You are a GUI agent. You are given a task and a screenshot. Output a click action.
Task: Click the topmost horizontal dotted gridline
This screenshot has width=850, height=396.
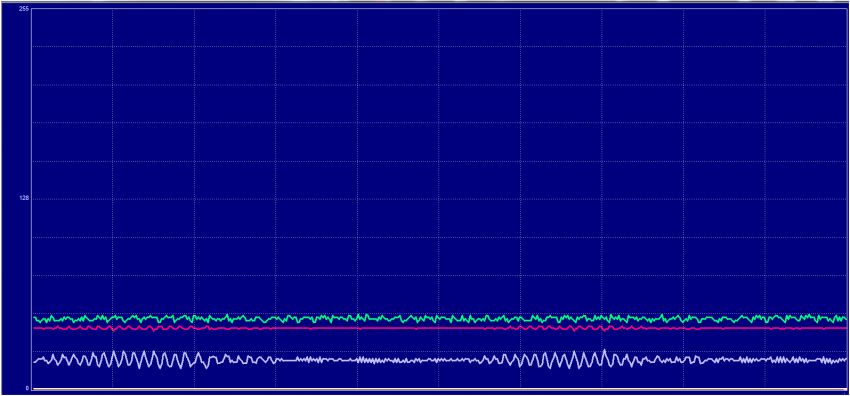(x=440, y=47)
